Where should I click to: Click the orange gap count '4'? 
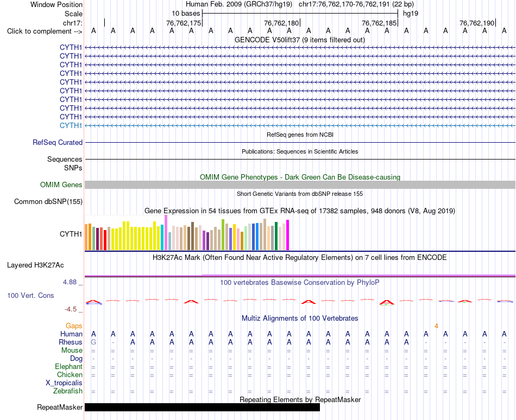coord(436,326)
